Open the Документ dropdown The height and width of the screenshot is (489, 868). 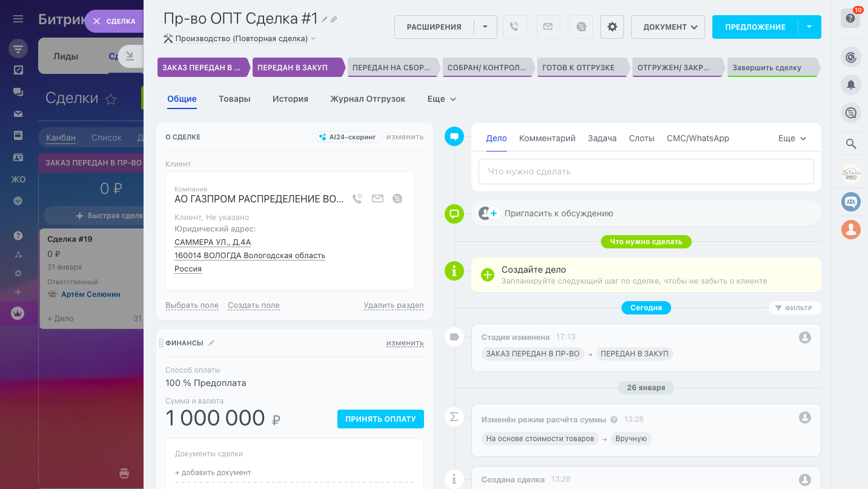coord(668,27)
